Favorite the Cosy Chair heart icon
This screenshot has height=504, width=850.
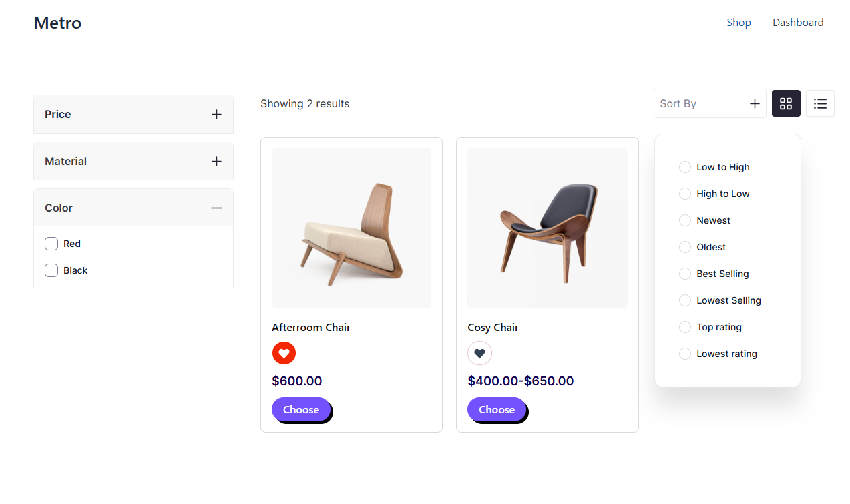click(479, 353)
